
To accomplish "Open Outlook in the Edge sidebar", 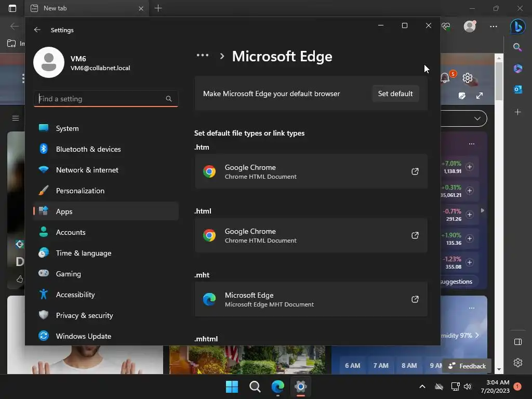I will pos(518,89).
